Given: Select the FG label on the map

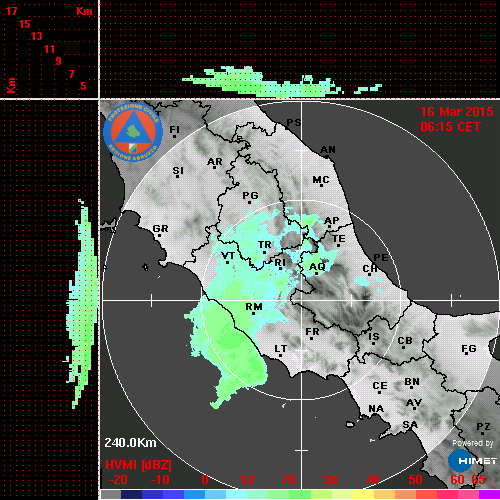Looking at the screenshot, I should coord(469,349).
